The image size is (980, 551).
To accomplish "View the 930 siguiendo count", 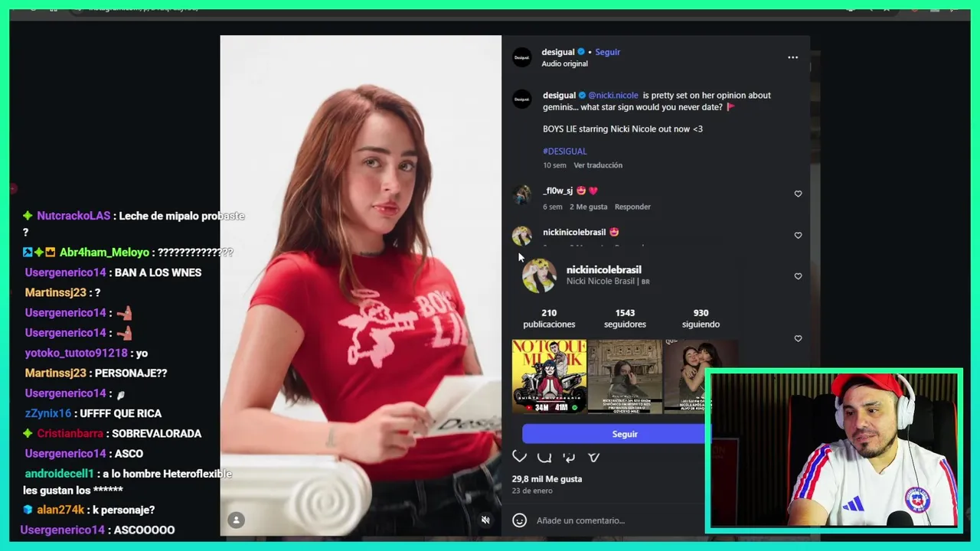I will [701, 318].
